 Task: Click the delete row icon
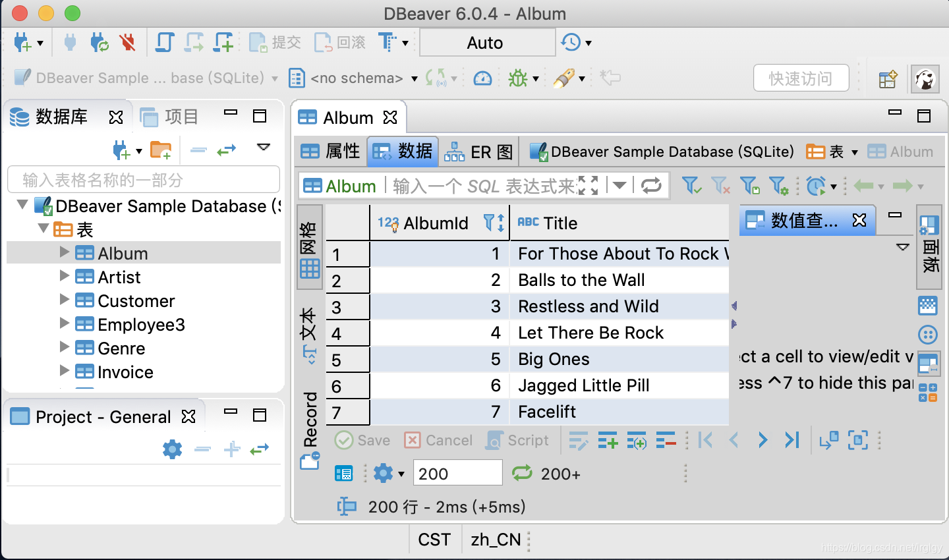pyautogui.click(x=666, y=440)
